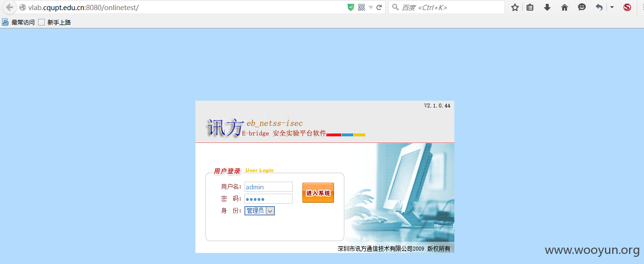Go to the home page icon
Screen dimensions: 644x264
pyautogui.click(x=565, y=7)
